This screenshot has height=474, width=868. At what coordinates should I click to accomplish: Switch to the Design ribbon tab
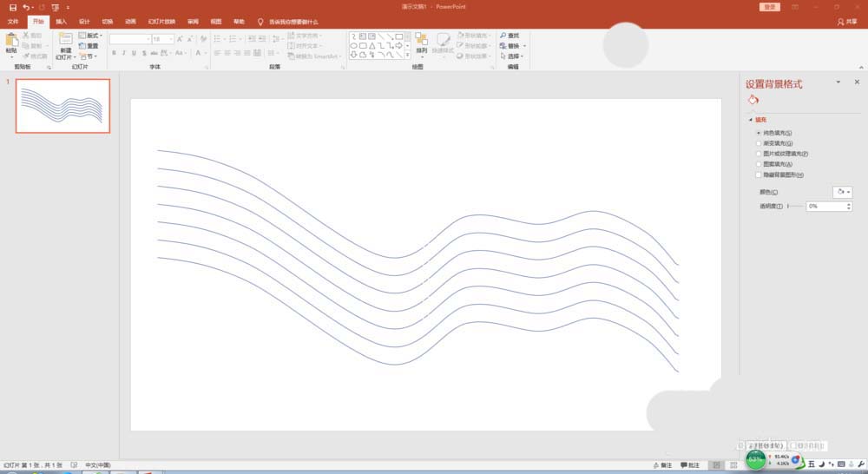pos(84,21)
